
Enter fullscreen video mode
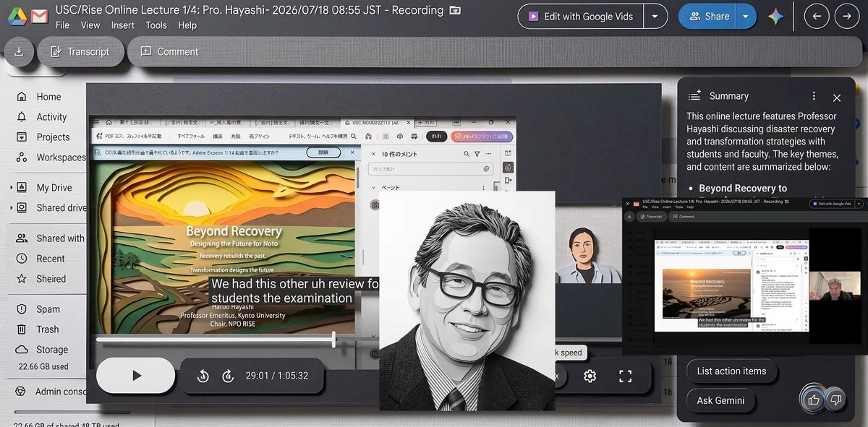point(626,376)
